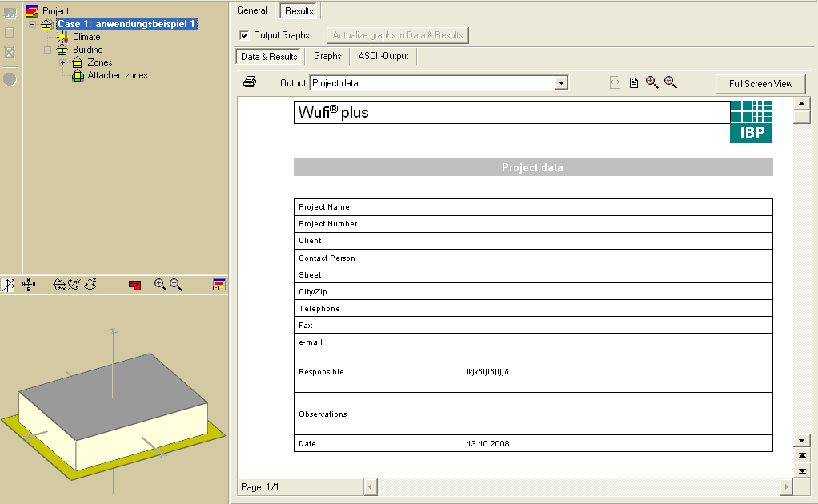This screenshot has height=504, width=818.
Task: Click the greyed crossed-box icon in left strip
Action: (10, 53)
